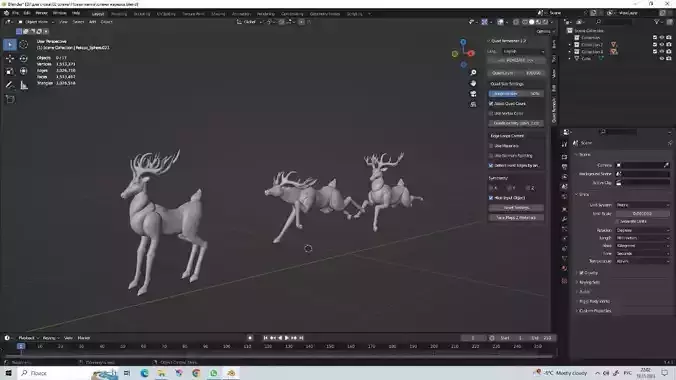Screen dimensions: 676x380
Task: Select the Measure tool
Action: pos(24,85)
